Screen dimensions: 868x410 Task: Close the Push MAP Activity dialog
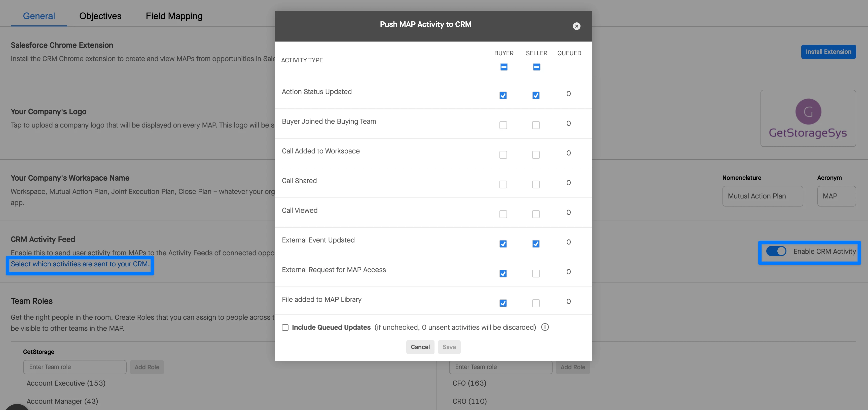(x=576, y=26)
